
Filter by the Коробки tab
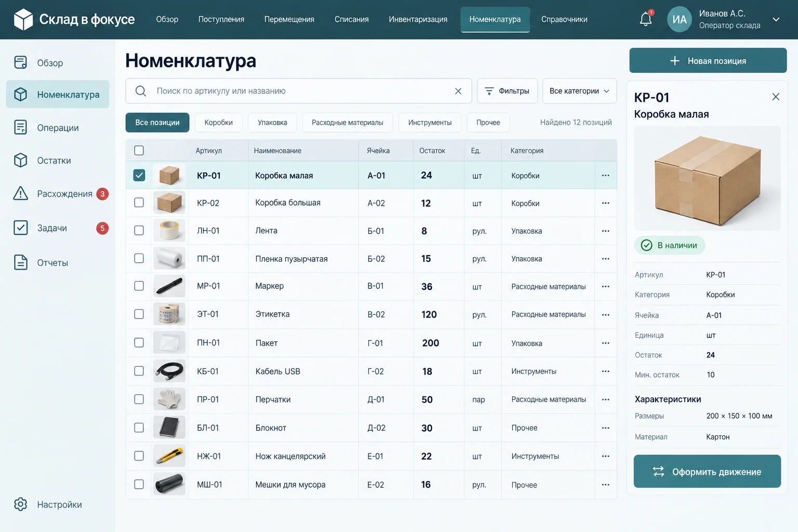coord(219,123)
